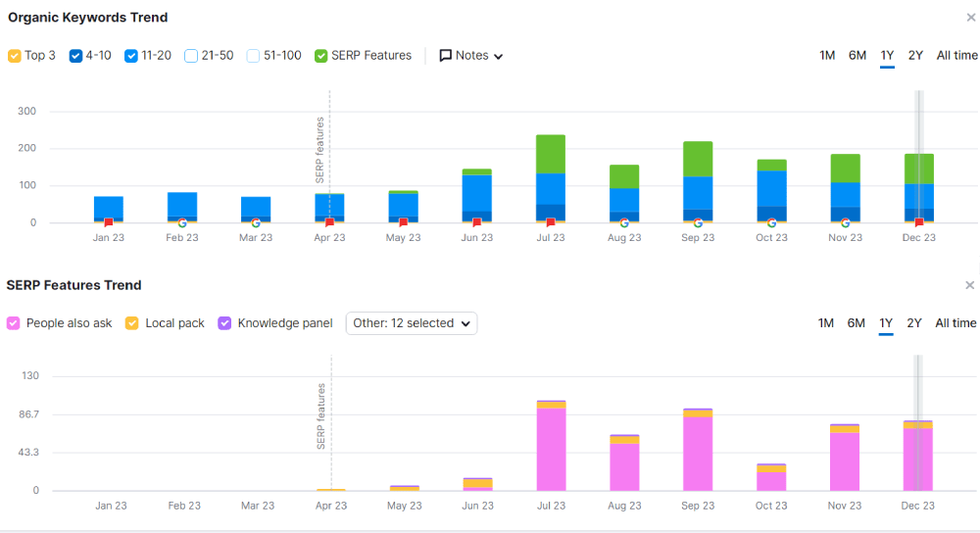The height and width of the screenshot is (533, 980).
Task: Expand the Notes dropdown arrow
Action: click(x=498, y=56)
